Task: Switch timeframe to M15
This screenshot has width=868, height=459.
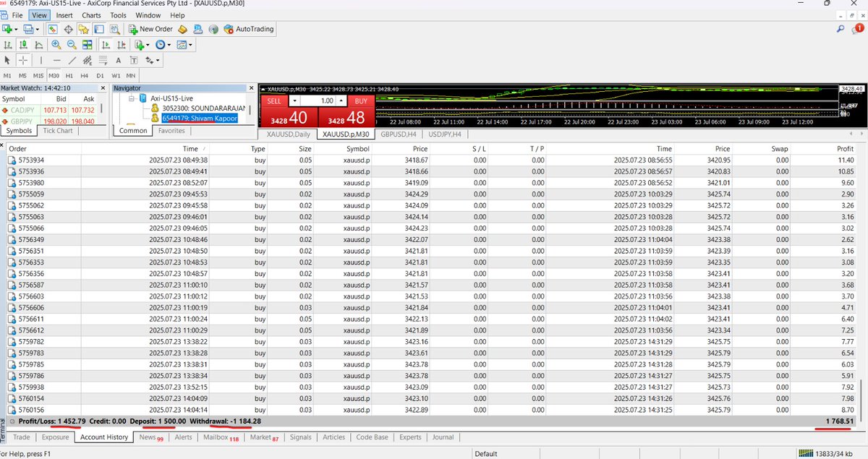Action: [38, 76]
